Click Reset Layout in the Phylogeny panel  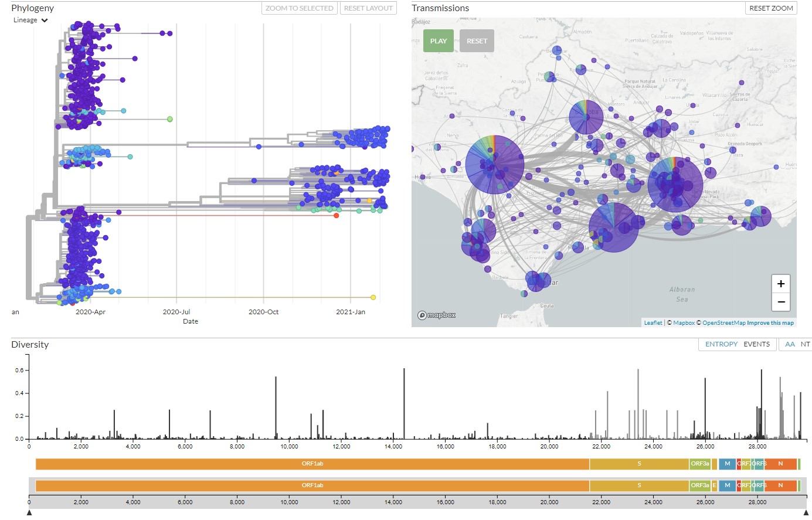[x=368, y=8]
